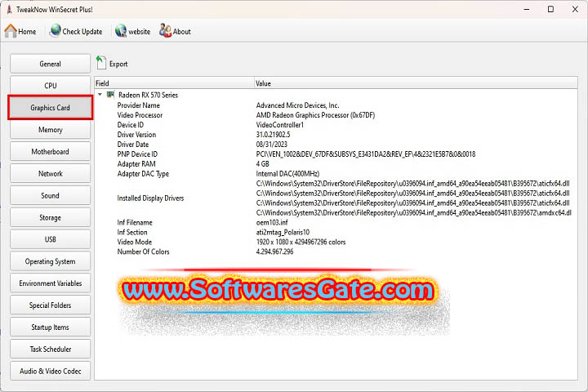Show Environment Variables

pyautogui.click(x=50, y=283)
